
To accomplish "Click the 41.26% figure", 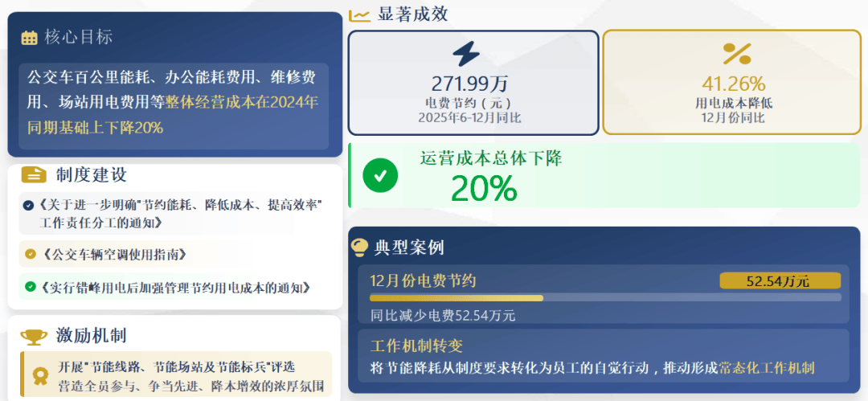I will tap(733, 84).
